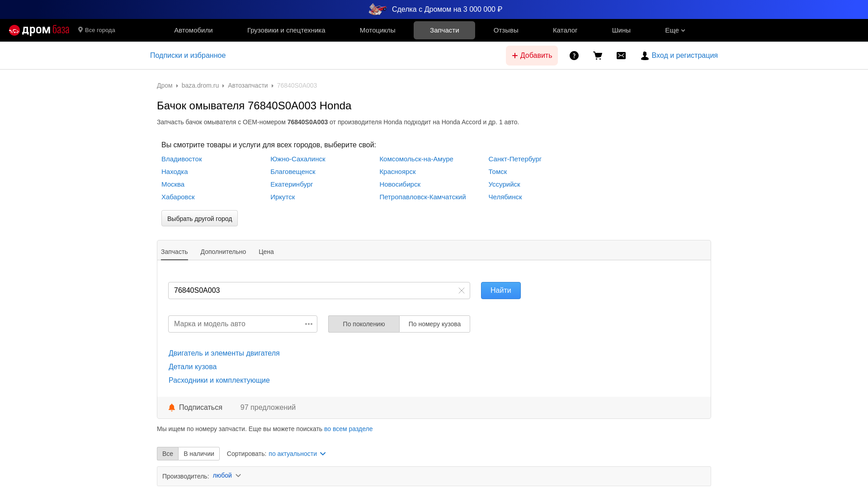Choose city Уссурийск
The height and width of the screenshot is (488, 868).
(504, 184)
